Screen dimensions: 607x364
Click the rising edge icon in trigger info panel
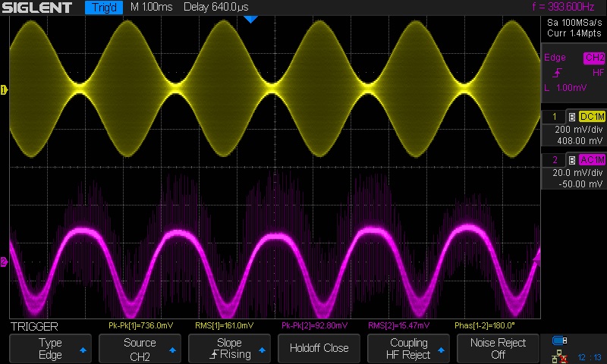[558, 73]
